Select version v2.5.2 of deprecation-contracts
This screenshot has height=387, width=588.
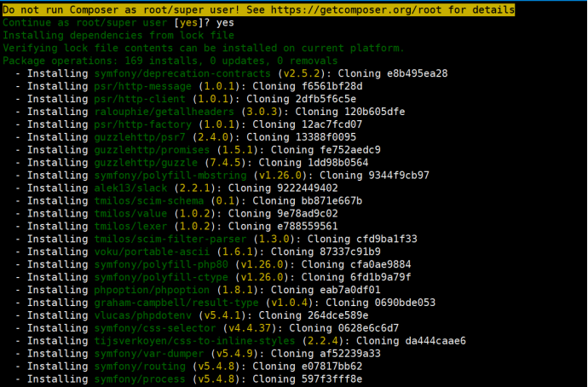pyautogui.click(x=302, y=73)
